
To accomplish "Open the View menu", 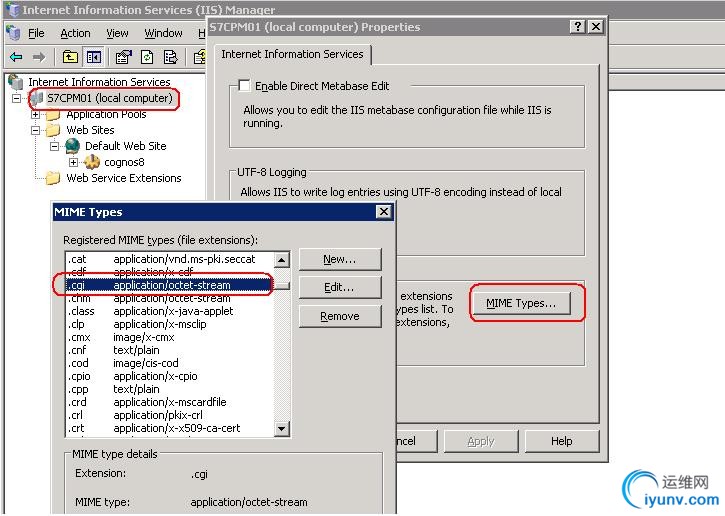I will click(117, 33).
